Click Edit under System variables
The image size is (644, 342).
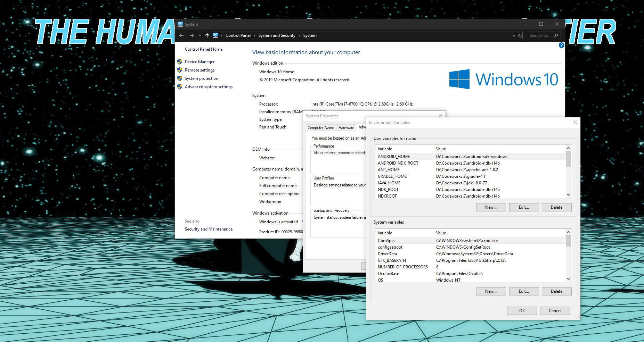524,291
